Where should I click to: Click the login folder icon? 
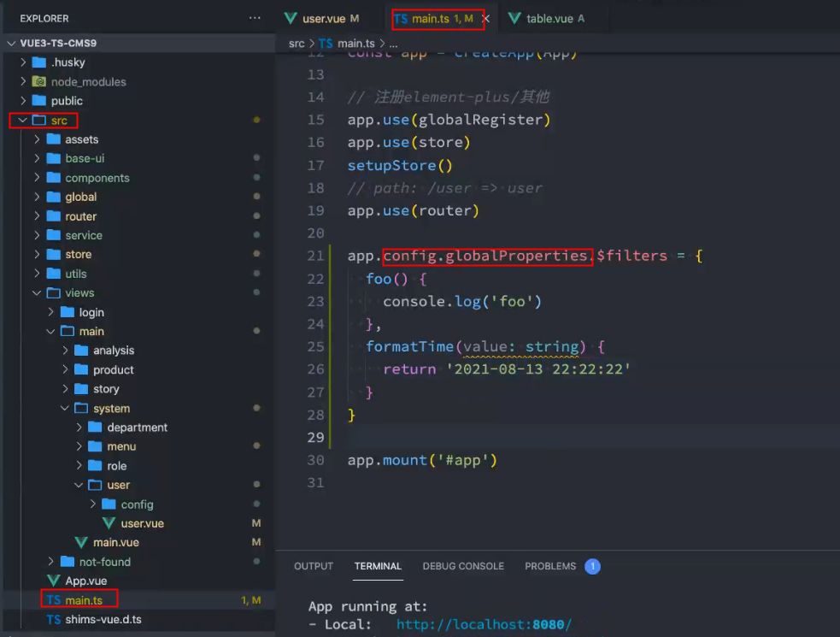[67, 312]
